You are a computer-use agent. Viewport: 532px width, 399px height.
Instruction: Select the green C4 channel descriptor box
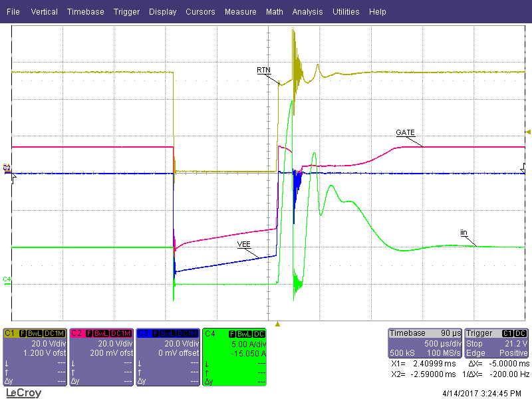pyautogui.click(x=234, y=356)
